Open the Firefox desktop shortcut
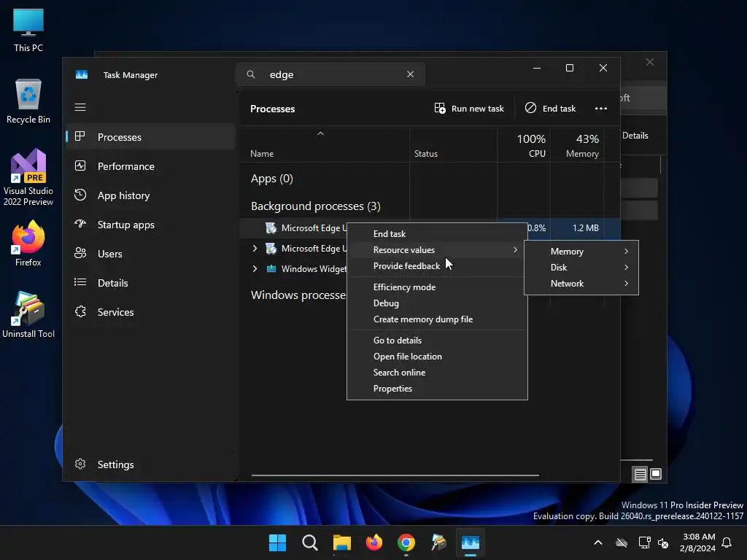 coord(28,244)
